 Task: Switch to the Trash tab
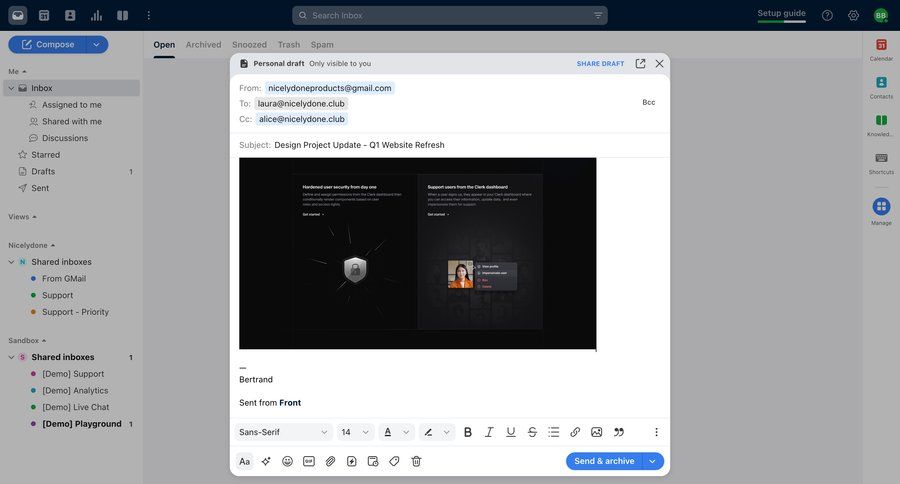(x=289, y=45)
